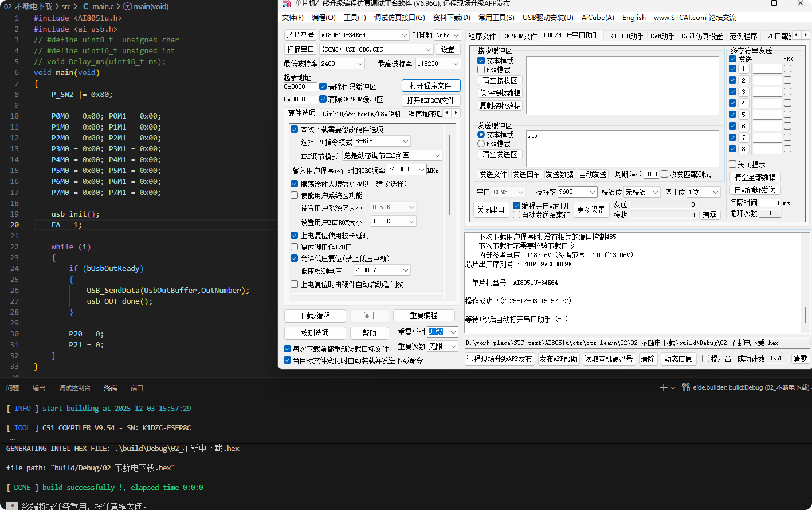Click the send buffer text area containing 'stc'

(x=622, y=149)
